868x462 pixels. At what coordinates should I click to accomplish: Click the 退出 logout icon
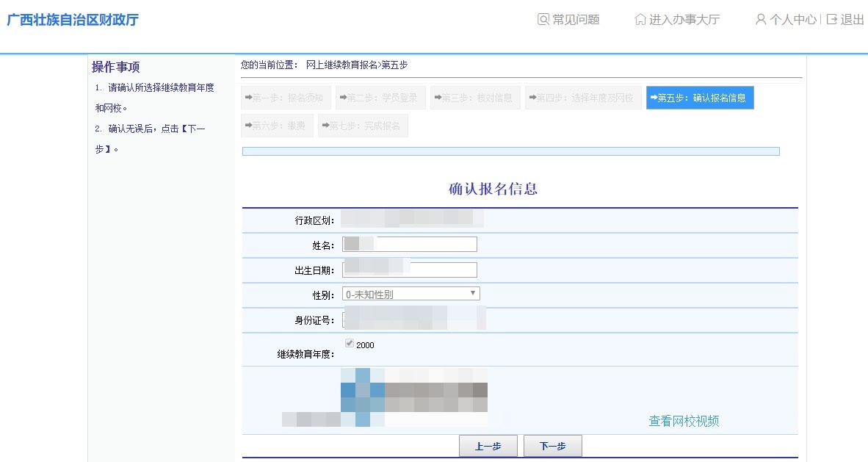click(x=832, y=20)
